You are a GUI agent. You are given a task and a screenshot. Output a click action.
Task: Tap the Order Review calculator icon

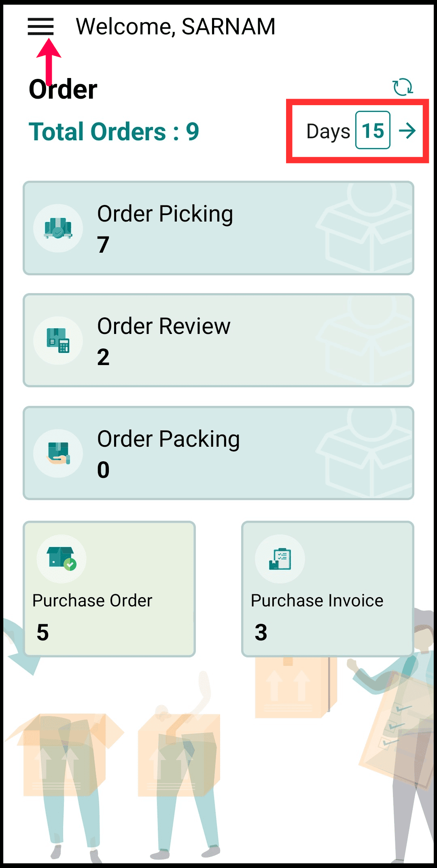coord(58,340)
